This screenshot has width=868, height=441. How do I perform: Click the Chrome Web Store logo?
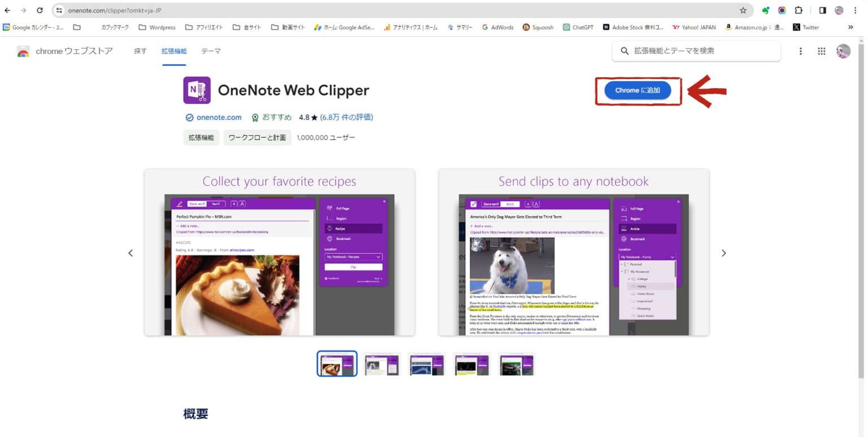pos(23,51)
